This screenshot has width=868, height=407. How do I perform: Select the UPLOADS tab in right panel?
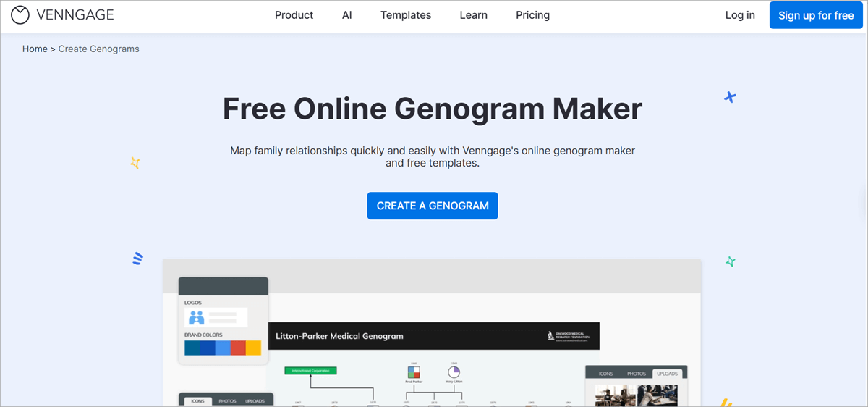(668, 374)
